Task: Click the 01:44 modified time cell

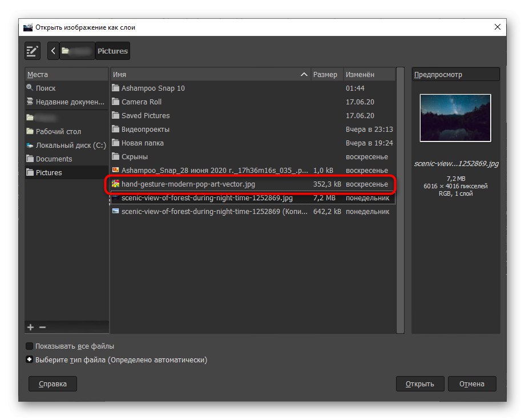Action: coord(355,88)
